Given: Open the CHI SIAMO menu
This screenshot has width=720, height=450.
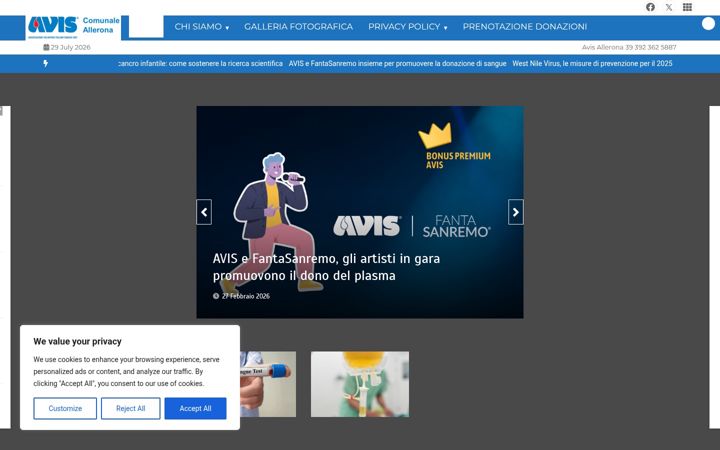Looking at the screenshot, I should (198, 27).
